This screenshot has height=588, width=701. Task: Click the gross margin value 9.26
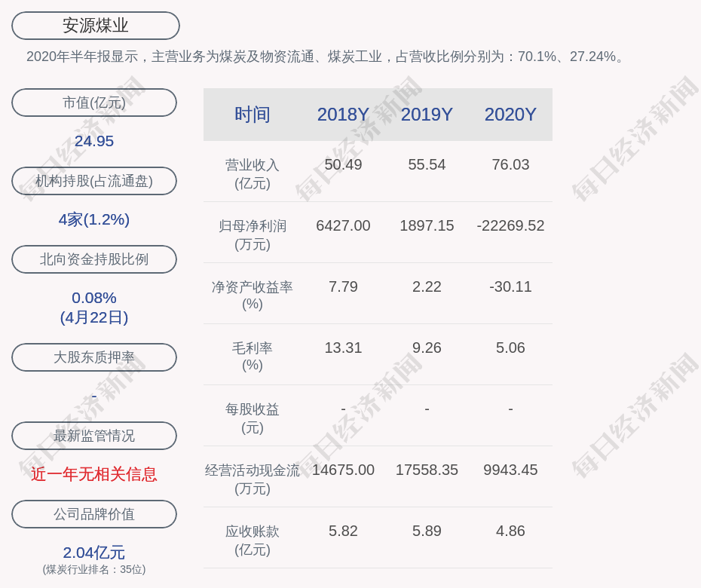coord(427,348)
